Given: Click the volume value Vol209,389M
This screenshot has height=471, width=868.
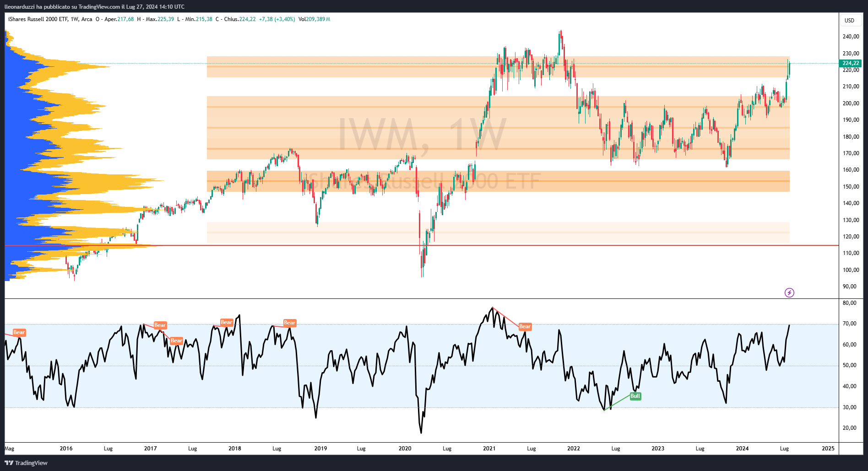Looking at the screenshot, I should point(314,19).
